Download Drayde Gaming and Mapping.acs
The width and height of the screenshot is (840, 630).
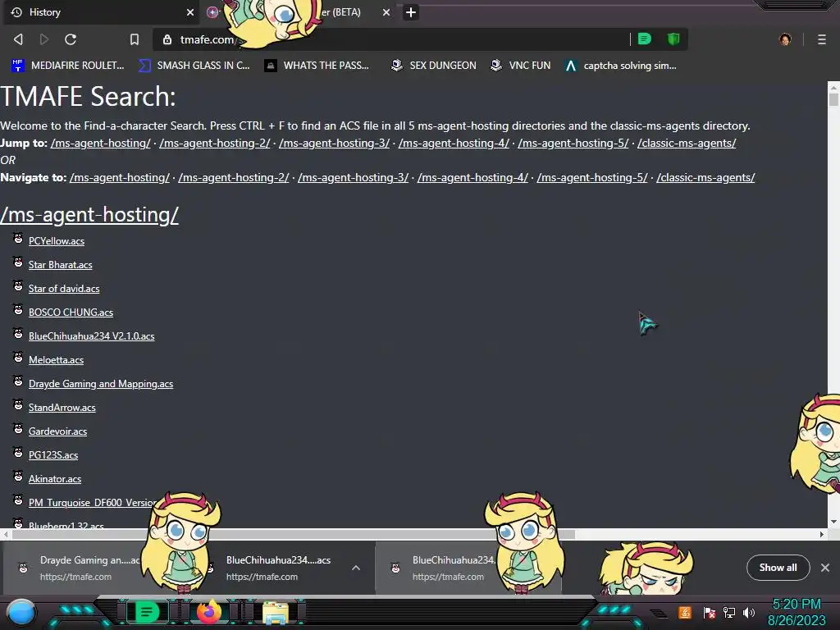pyautogui.click(x=101, y=384)
